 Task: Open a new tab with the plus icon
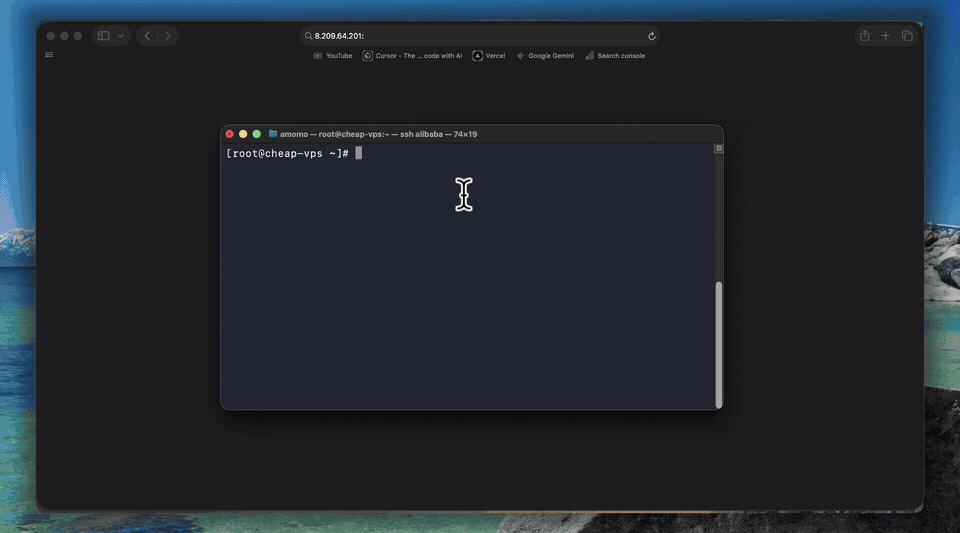[x=885, y=36]
